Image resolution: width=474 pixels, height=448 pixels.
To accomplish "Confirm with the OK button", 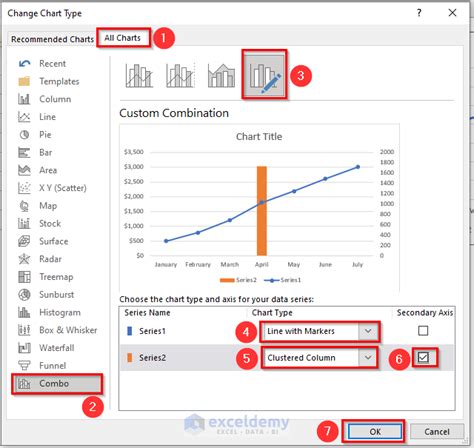I will click(375, 432).
